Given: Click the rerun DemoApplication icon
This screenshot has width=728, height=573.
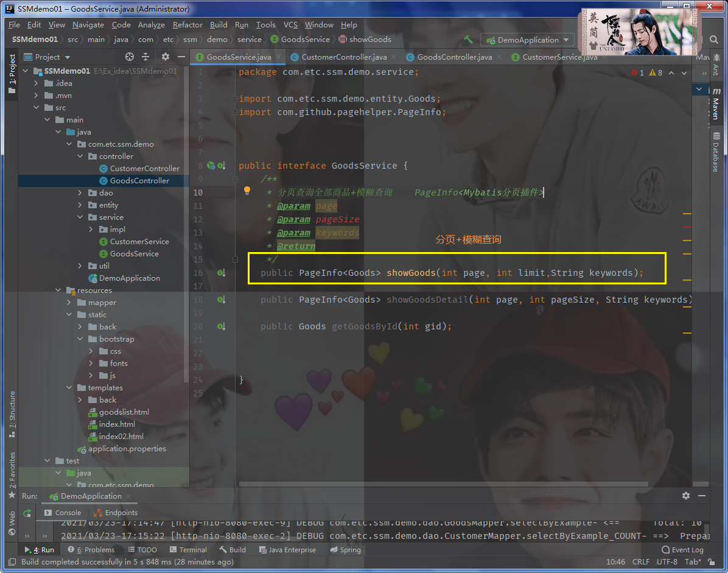Looking at the screenshot, I should (27, 513).
